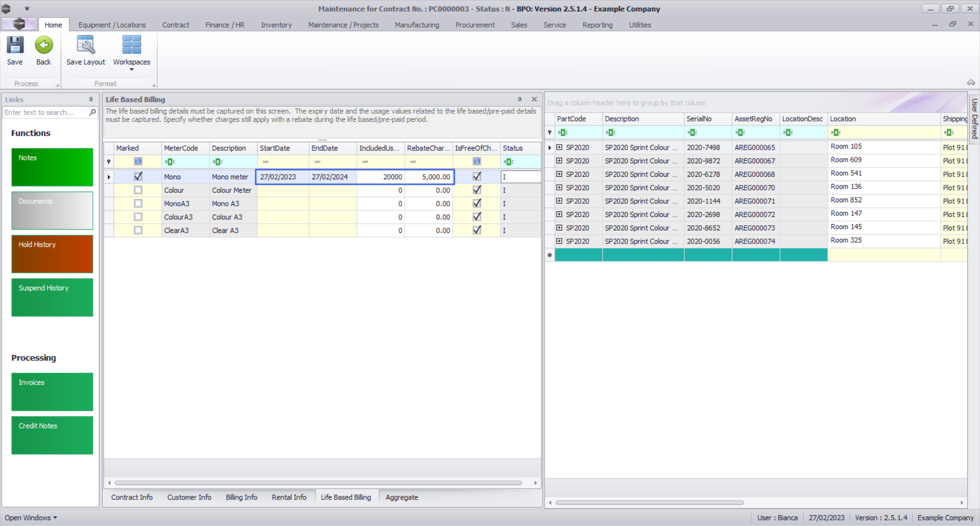Pin the Links panel
980x526 pixels.
click(91, 100)
